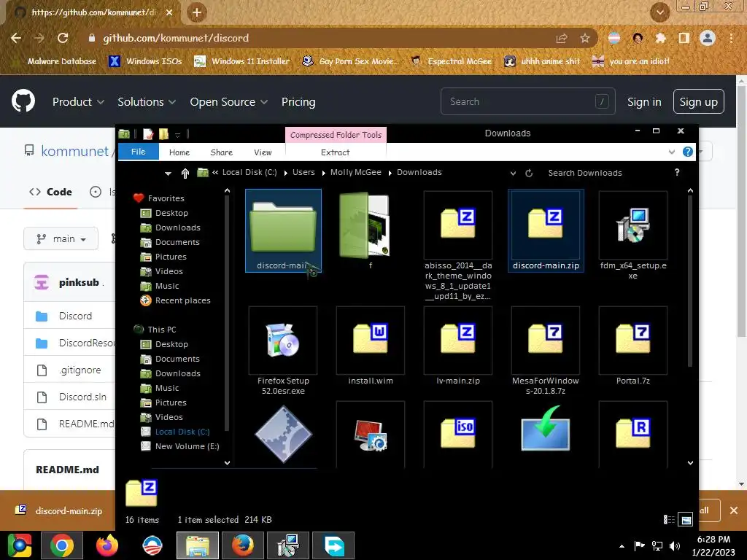Click the Pricing link on GitHub
The image size is (747, 560).
[x=298, y=102]
